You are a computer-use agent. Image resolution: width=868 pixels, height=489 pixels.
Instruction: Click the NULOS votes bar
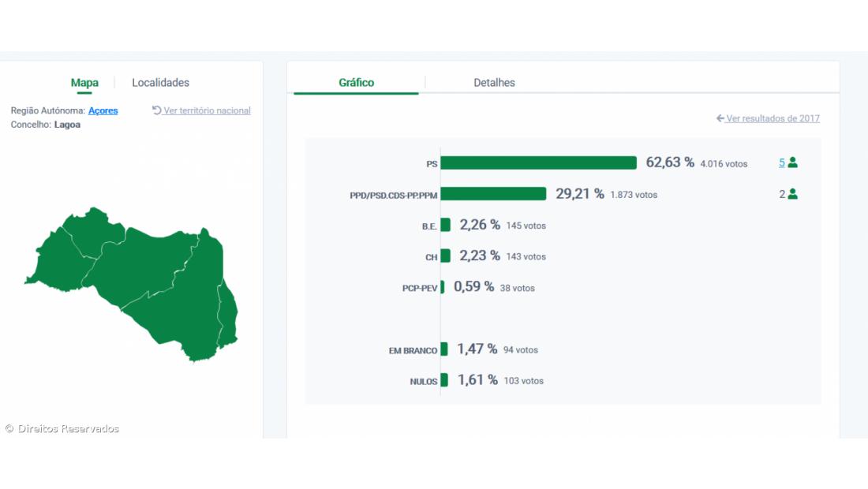[x=444, y=380]
